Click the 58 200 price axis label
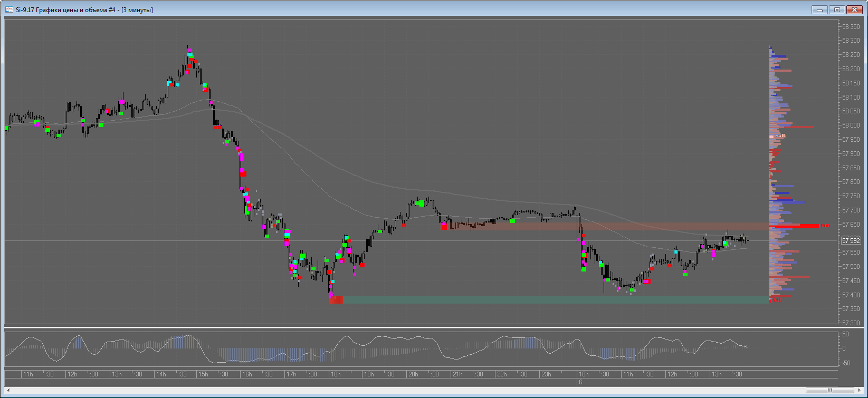This screenshot has height=398, width=868. 852,69
